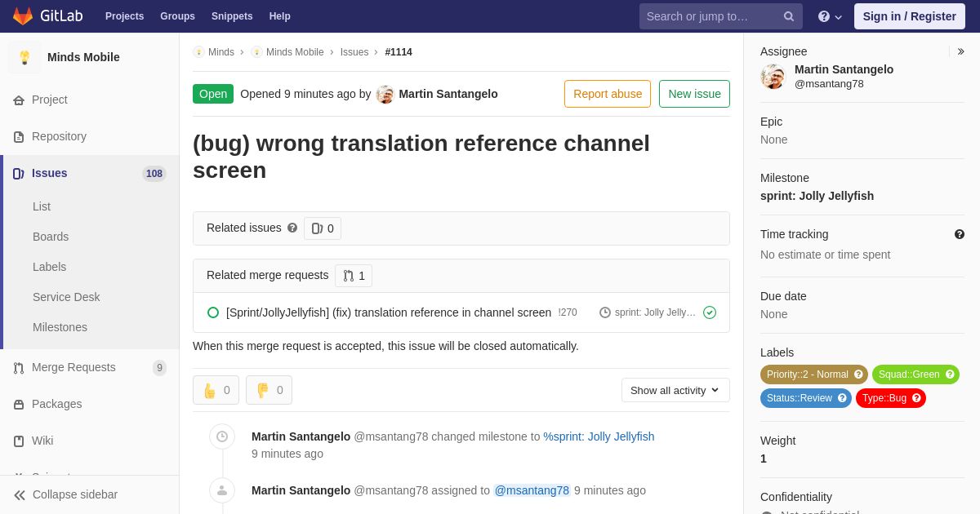Click the assignee avatar in right sidebar
980x514 pixels.
(x=773, y=77)
